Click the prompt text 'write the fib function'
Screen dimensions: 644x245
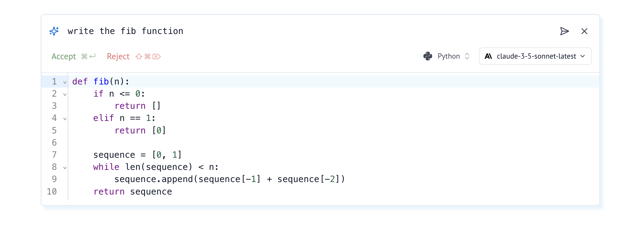point(125,31)
